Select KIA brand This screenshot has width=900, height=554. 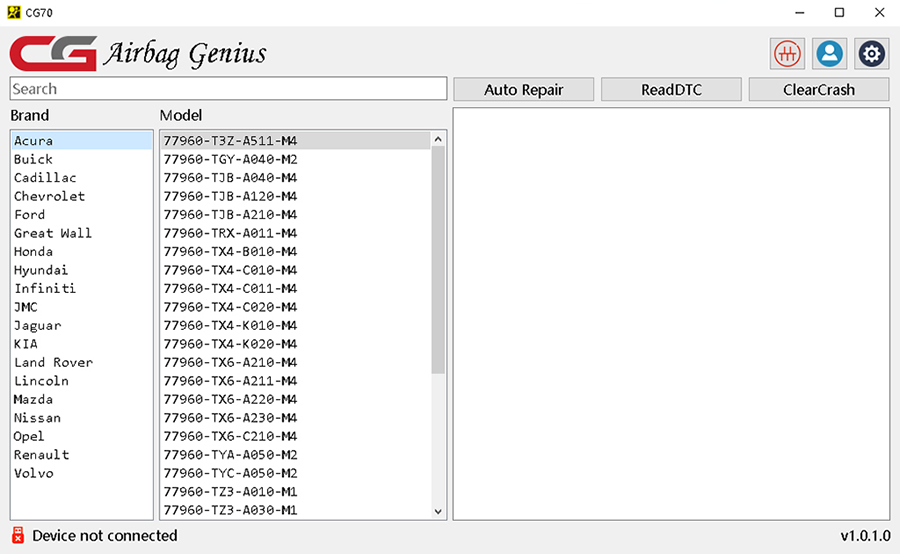(x=82, y=344)
